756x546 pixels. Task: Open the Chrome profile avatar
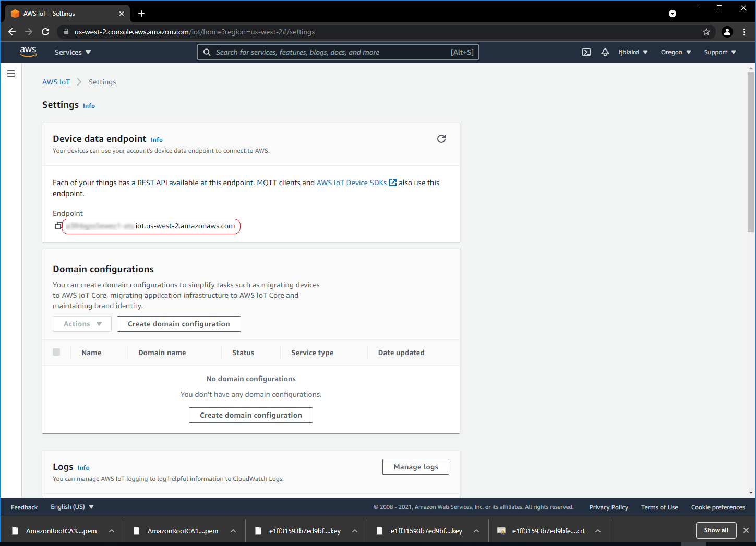[727, 32]
